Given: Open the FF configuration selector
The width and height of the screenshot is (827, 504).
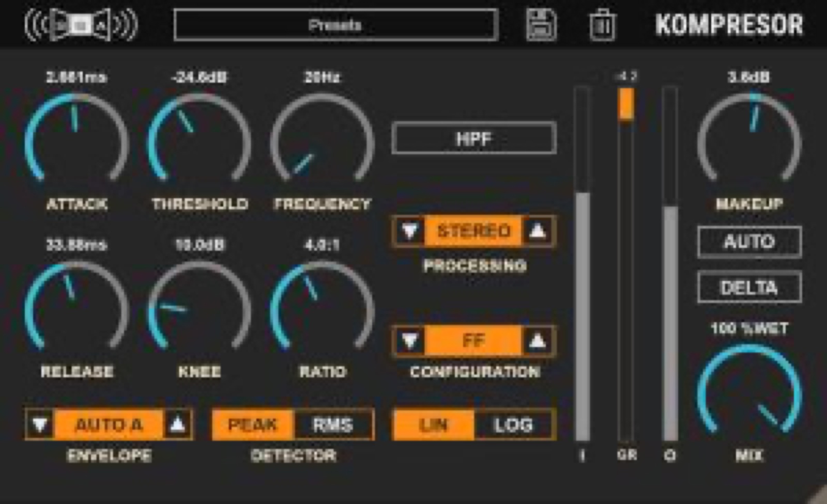Looking at the screenshot, I should tap(473, 341).
